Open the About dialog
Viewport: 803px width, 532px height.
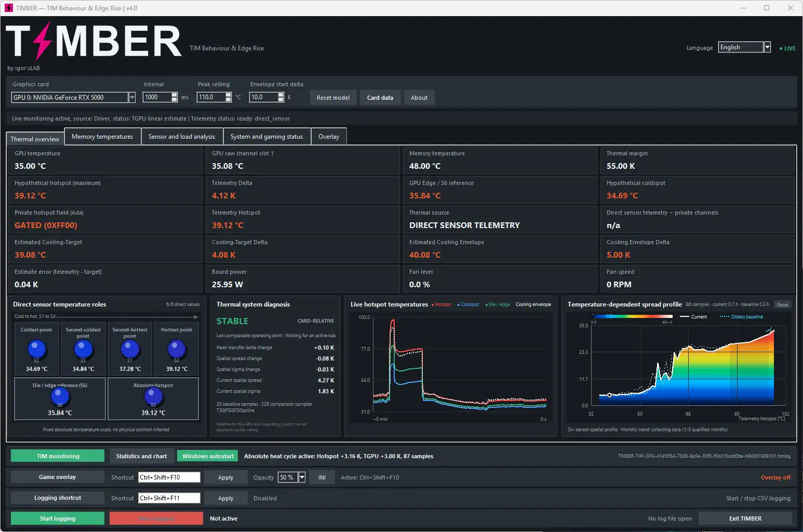[x=419, y=98]
